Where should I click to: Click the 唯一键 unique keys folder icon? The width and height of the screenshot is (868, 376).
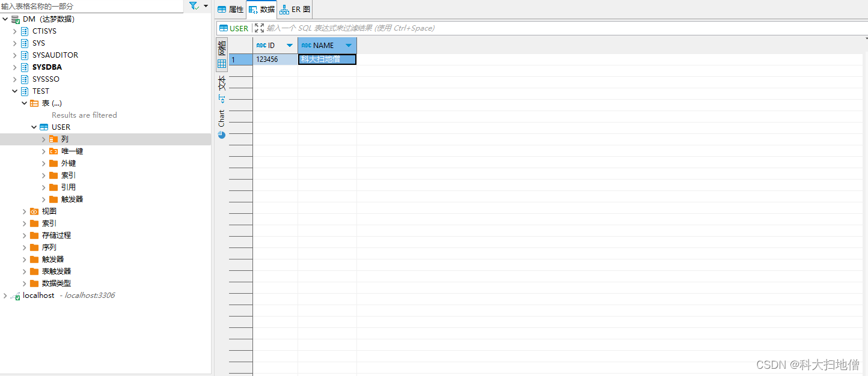tap(53, 151)
